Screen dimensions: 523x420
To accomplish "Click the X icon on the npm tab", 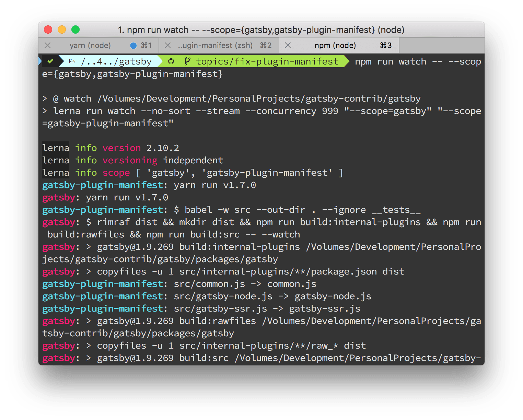I will (288, 45).
